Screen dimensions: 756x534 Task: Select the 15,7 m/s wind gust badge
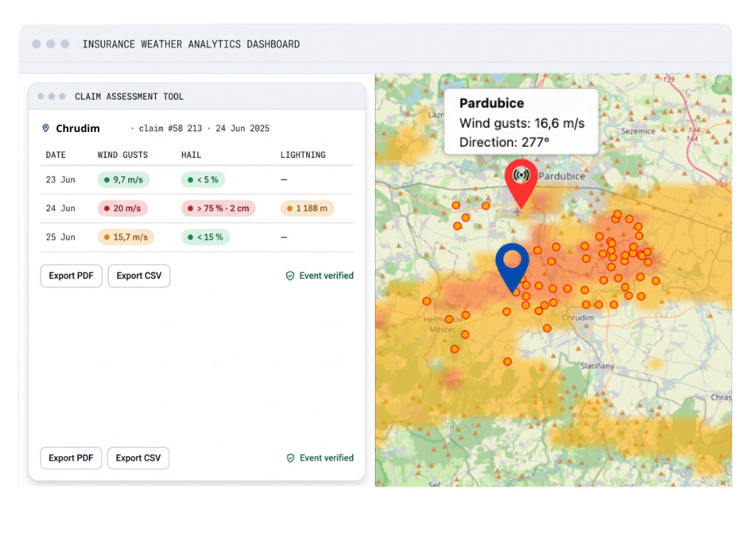126,237
